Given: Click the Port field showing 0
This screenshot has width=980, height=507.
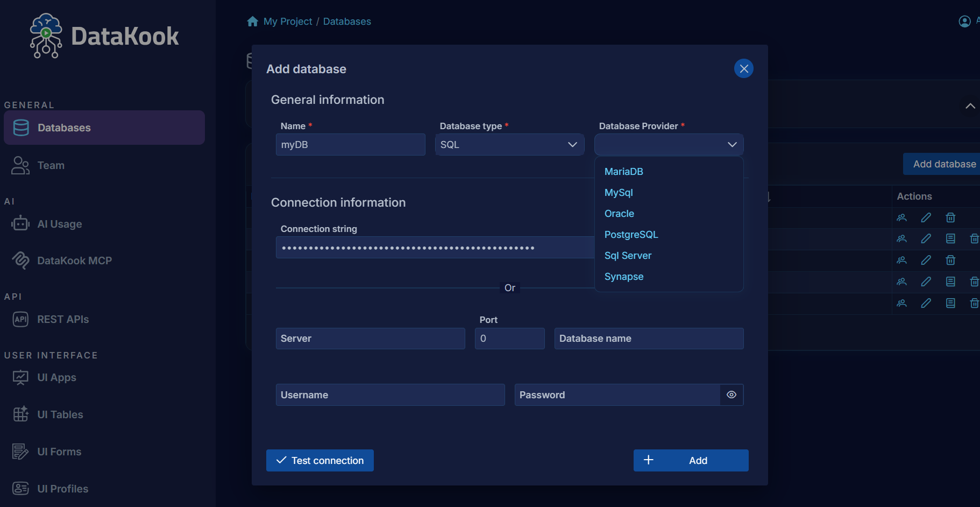Looking at the screenshot, I should tap(510, 339).
